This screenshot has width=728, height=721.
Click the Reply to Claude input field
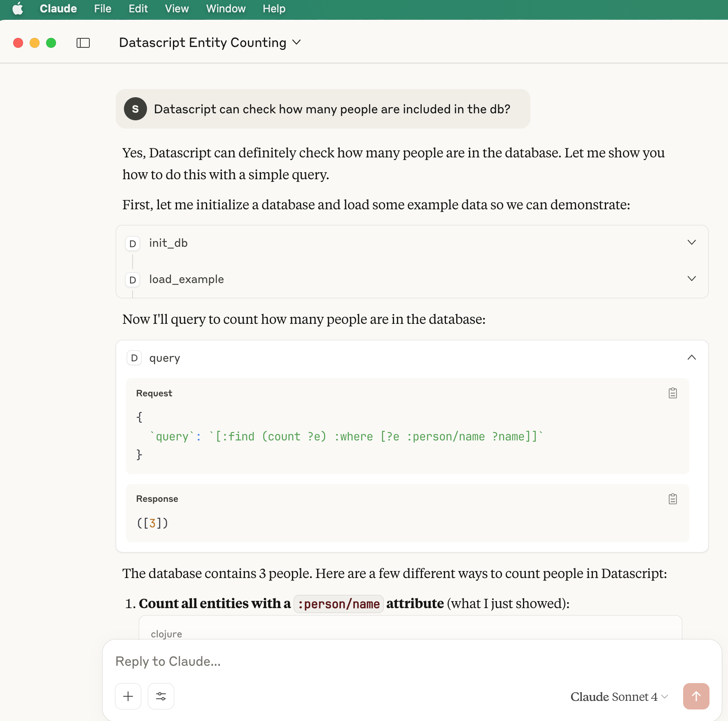pyautogui.click(x=412, y=661)
